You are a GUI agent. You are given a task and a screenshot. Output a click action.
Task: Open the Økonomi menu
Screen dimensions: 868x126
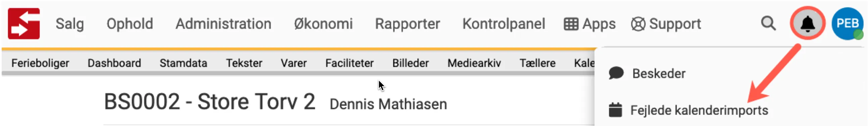[x=323, y=24]
